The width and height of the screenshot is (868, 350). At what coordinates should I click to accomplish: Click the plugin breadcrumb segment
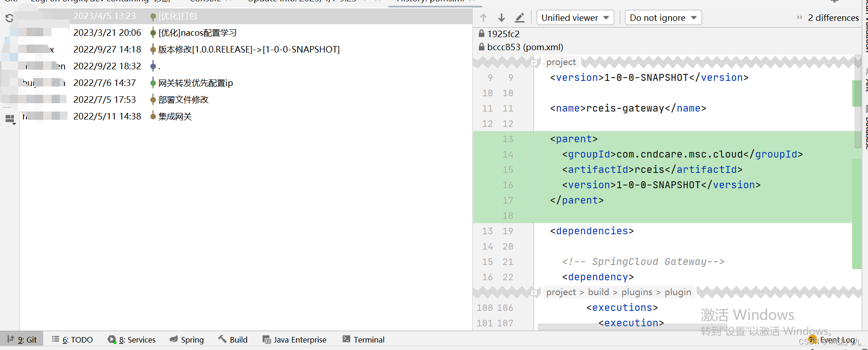click(678, 292)
